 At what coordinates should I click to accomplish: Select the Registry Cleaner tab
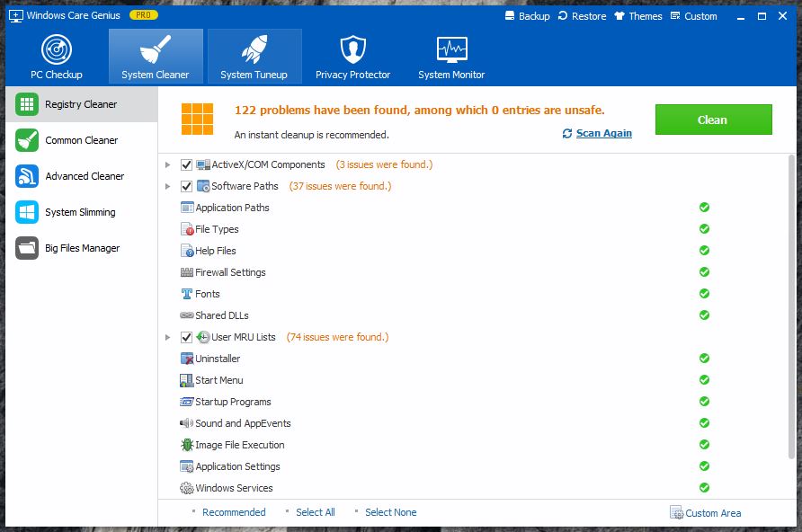coord(82,104)
